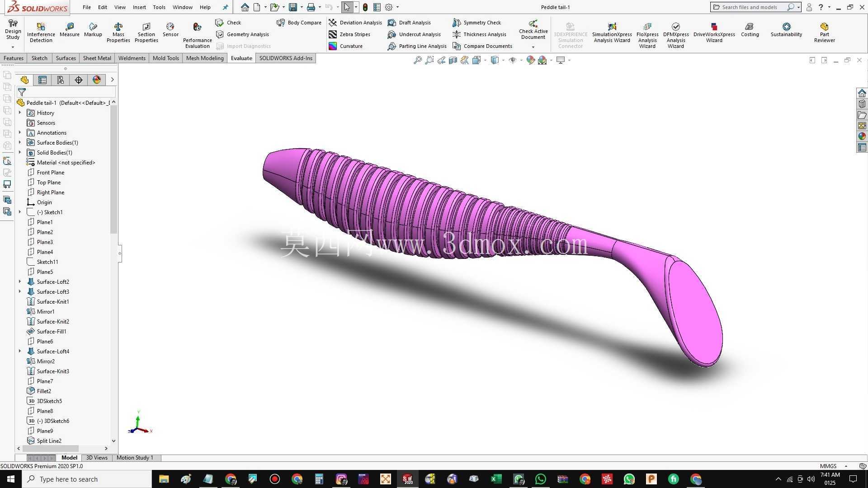Pin the SOLIDWORKS menu bar

tap(225, 7)
